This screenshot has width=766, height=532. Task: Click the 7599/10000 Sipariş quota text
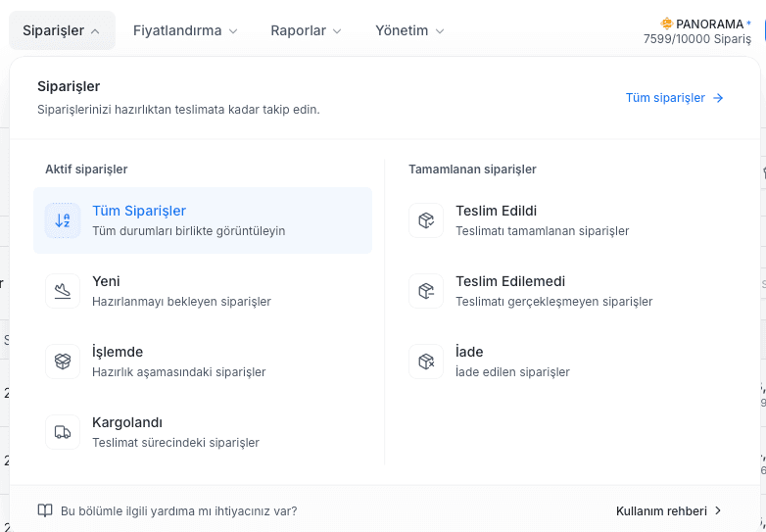click(697, 39)
